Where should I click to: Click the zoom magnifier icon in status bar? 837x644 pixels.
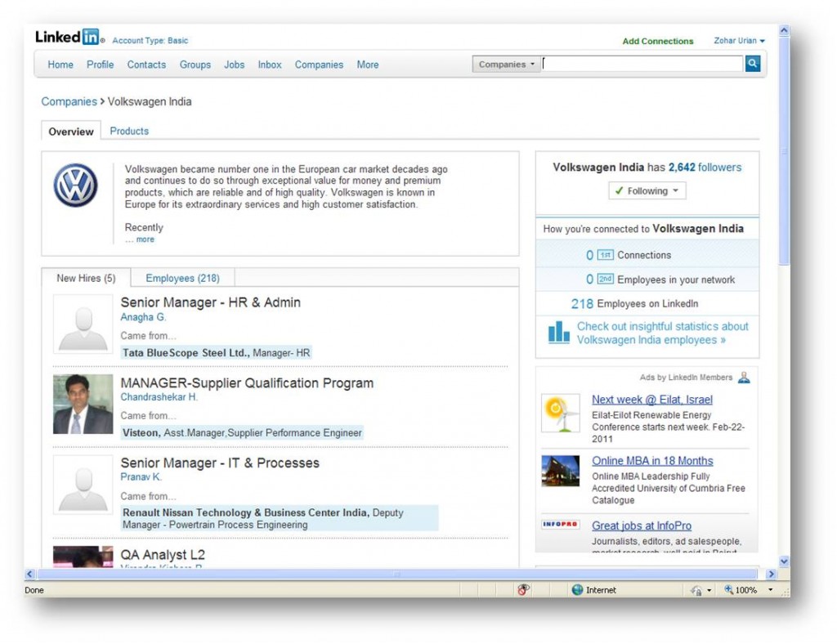728,589
